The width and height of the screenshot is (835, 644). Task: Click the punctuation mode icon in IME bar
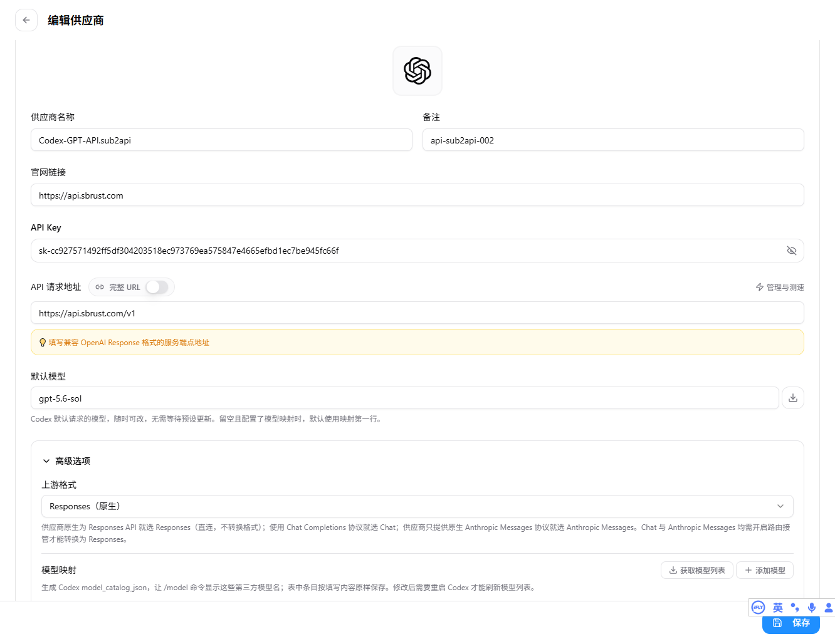point(795,608)
